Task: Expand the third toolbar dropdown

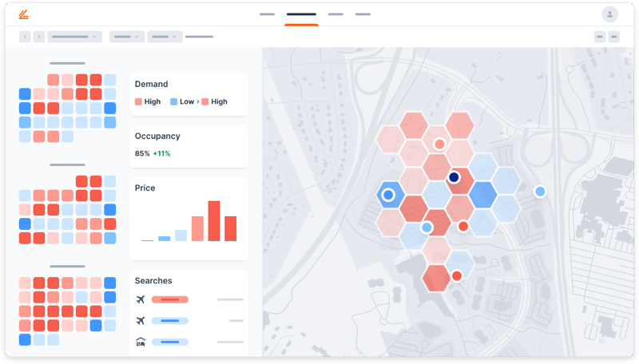Action: 165,37
